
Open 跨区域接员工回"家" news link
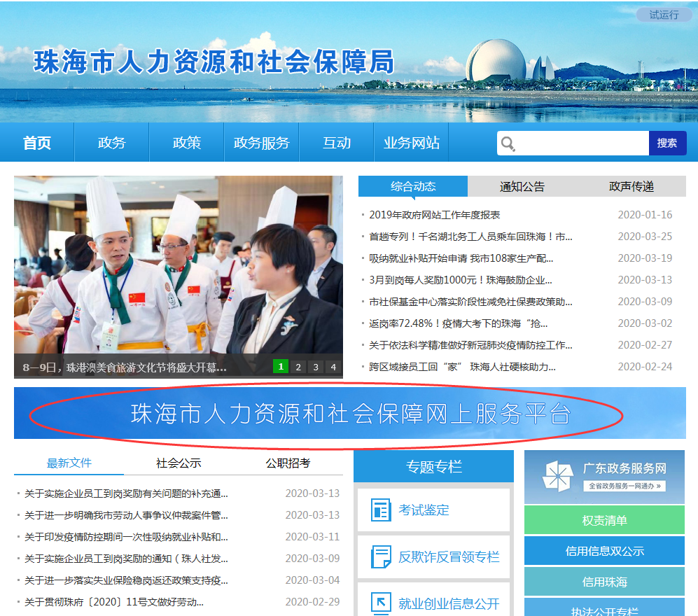(x=462, y=367)
